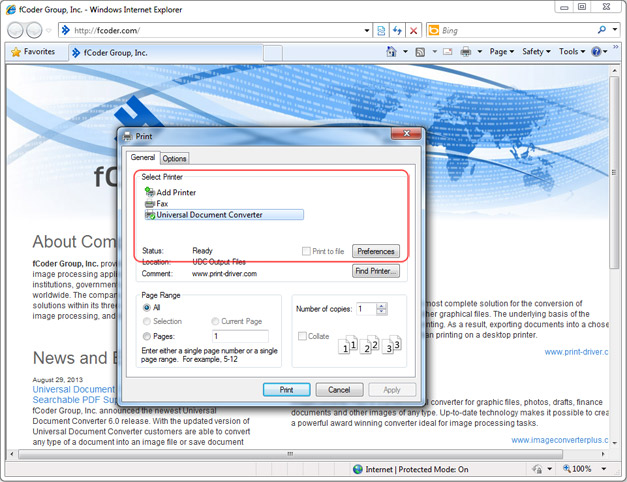The width and height of the screenshot is (627, 482).
Task: Select the Fax printer
Action: [156, 204]
